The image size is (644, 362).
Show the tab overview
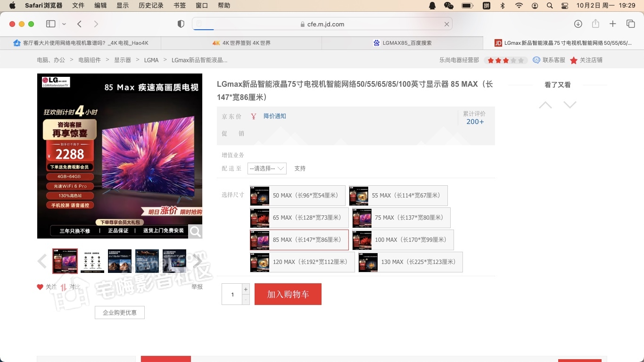click(630, 24)
